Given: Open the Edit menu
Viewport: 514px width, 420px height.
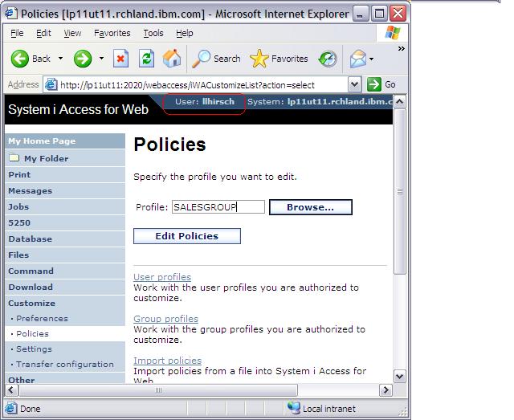Looking at the screenshot, I should click(43, 33).
